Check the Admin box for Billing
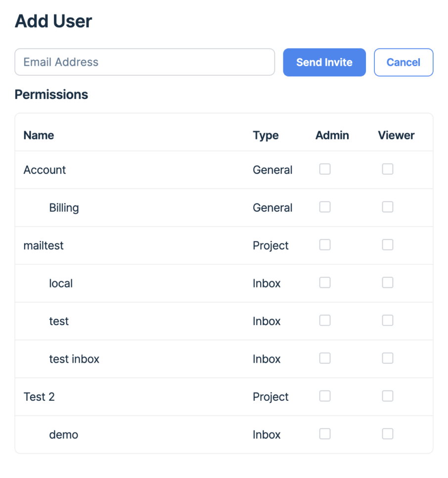Screen dimensions: 448x478 click(x=325, y=207)
